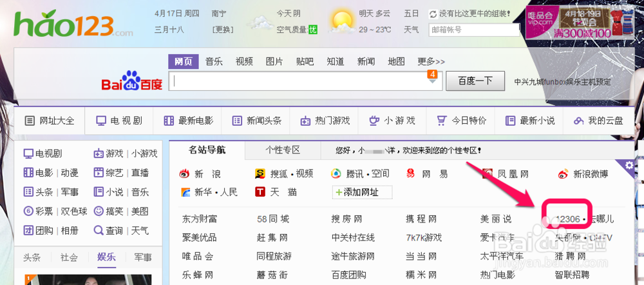Screen dimensions: 644x285
Task: Click the 查询 link in left sidebar
Action: click(114, 231)
